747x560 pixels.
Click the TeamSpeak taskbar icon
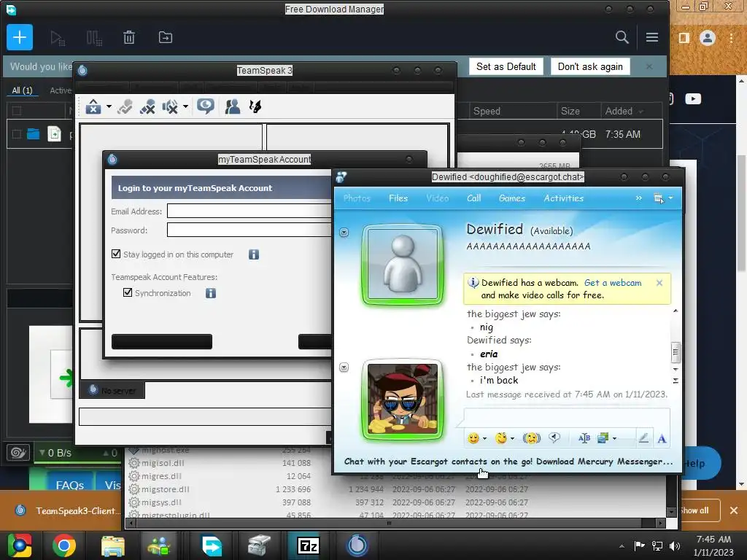[357, 545]
